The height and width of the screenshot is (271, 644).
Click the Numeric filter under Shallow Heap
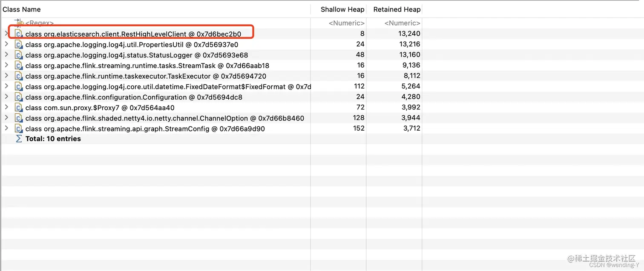coord(347,23)
